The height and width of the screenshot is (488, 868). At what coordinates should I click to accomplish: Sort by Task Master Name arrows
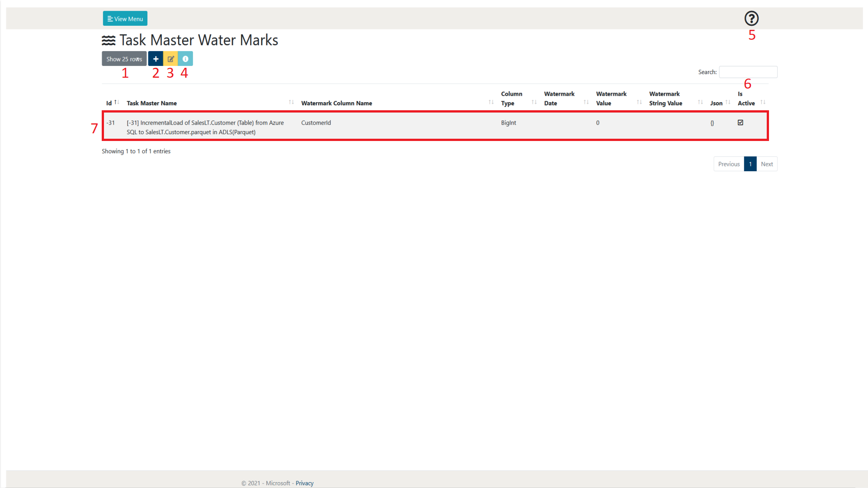tap(291, 103)
